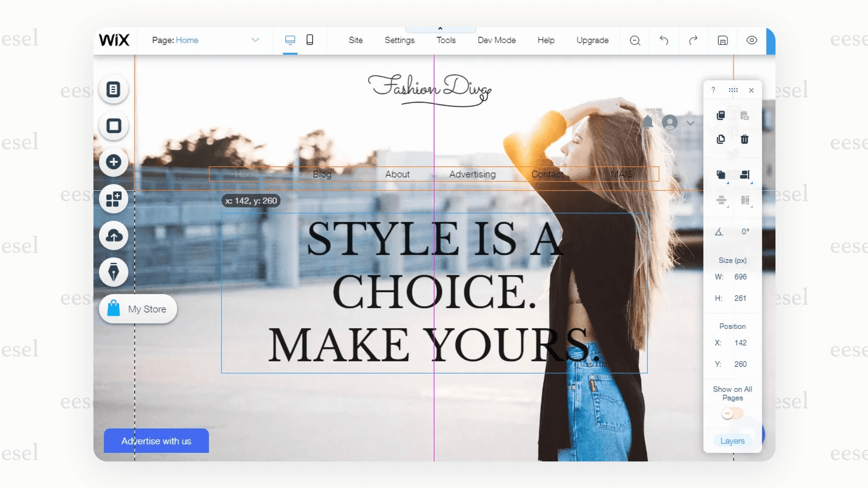The image size is (868, 488).
Task: Expand the account avatar dropdown
Action: (x=691, y=123)
